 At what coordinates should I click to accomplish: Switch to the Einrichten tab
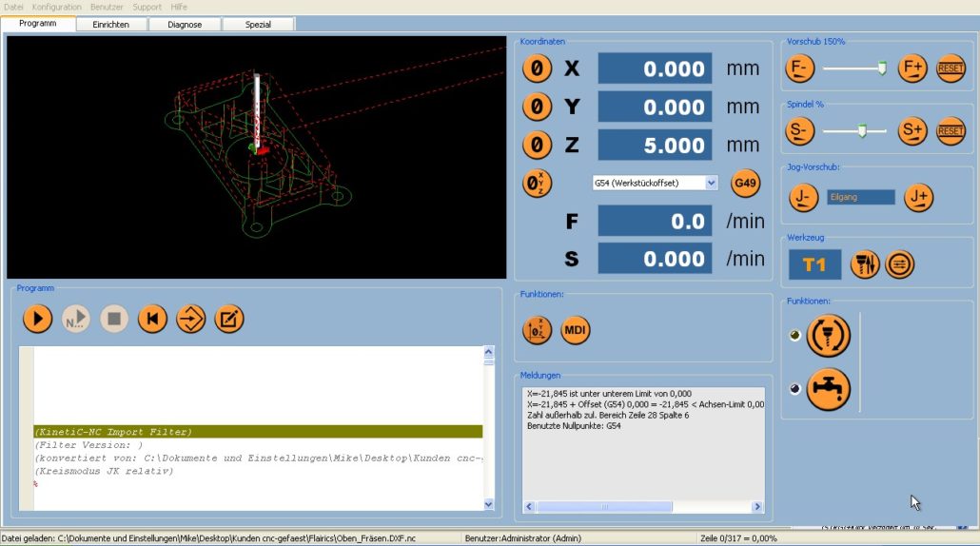[111, 24]
